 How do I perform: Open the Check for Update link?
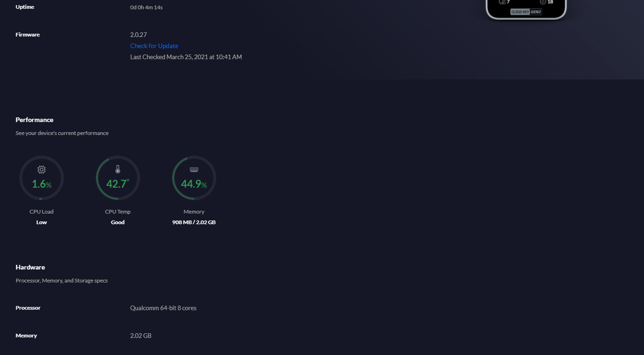point(154,46)
